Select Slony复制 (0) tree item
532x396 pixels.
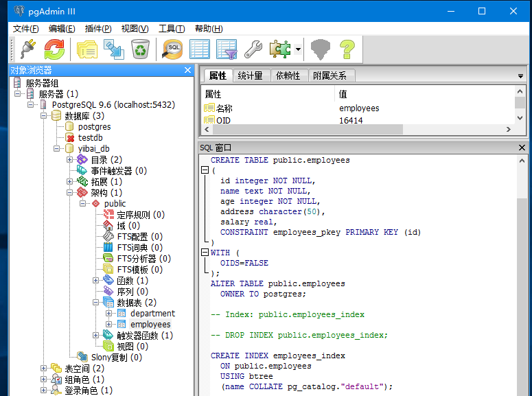tap(117, 358)
